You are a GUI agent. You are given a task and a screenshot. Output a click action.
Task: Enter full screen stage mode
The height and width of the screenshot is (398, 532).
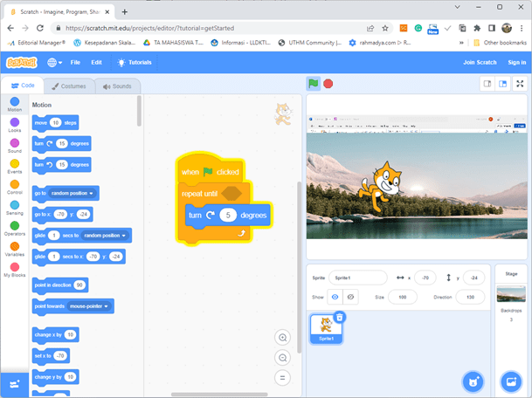520,84
